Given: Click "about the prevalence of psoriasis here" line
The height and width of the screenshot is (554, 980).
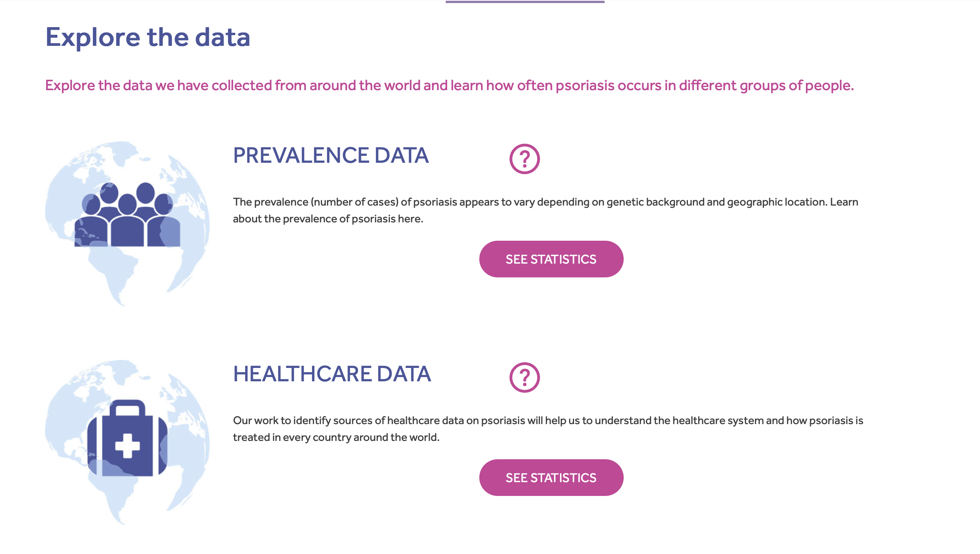Looking at the screenshot, I should (328, 219).
